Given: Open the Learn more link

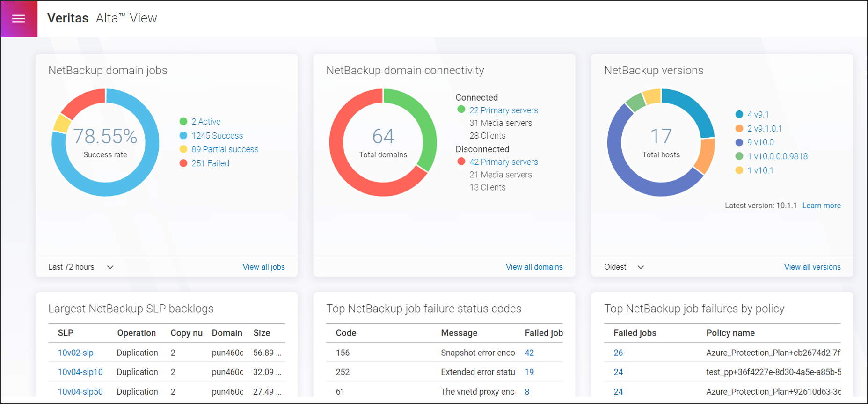Looking at the screenshot, I should pos(821,206).
